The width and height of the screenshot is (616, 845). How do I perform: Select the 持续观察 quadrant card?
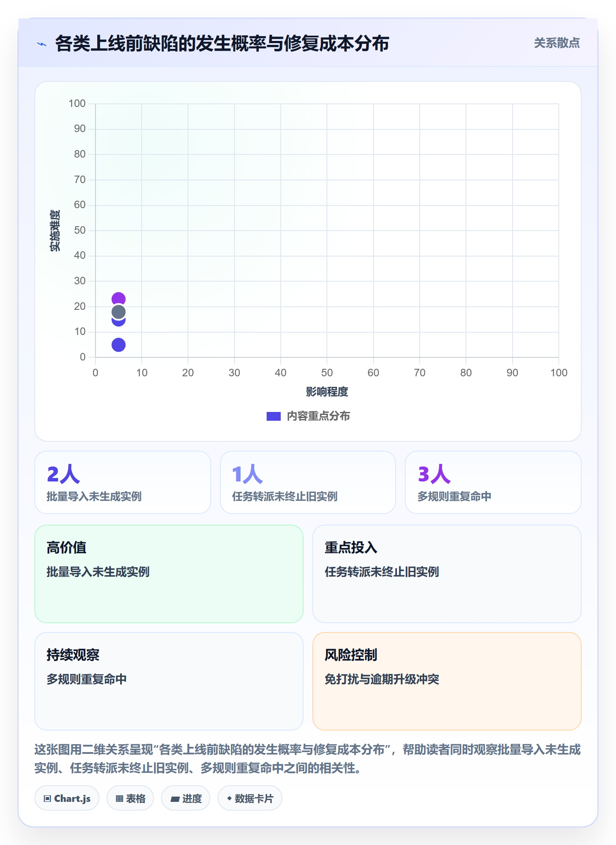click(169, 681)
